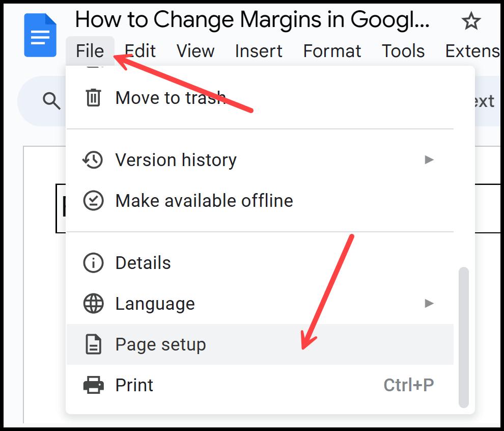Select Page setup from the menu
The width and height of the screenshot is (504, 431).
point(260,344)
